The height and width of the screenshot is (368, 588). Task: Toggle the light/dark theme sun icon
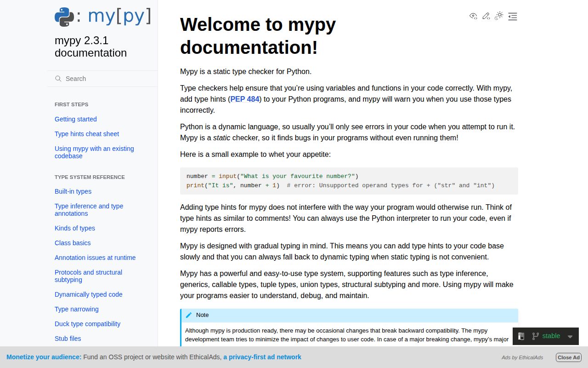(499, 16)
